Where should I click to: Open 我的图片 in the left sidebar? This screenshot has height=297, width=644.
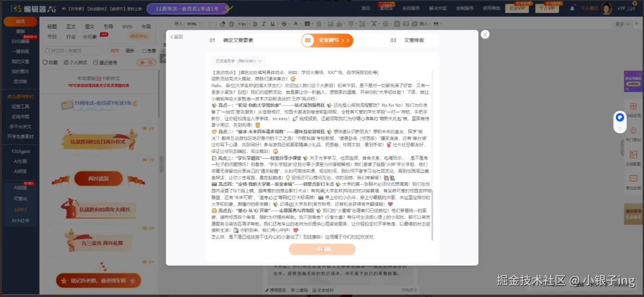tap(20, 71)
